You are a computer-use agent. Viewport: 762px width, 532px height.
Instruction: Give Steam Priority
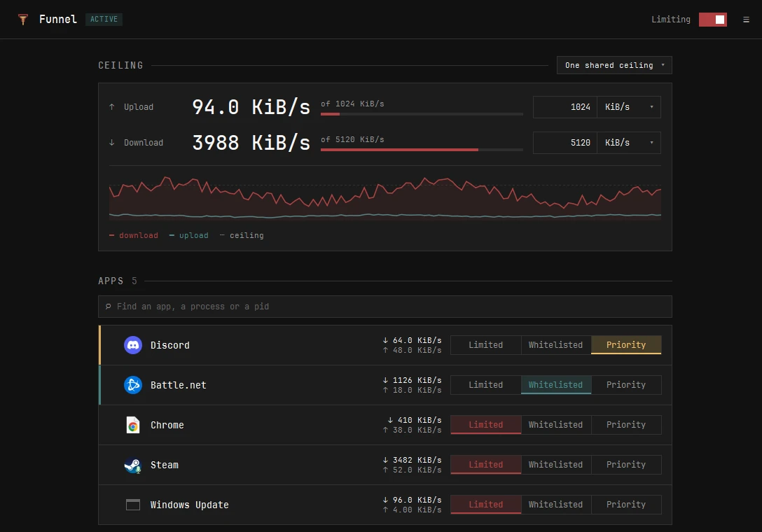pos(626,465)
